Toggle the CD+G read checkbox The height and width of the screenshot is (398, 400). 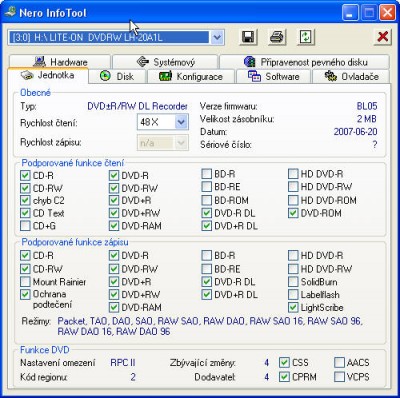click(25, 226)
